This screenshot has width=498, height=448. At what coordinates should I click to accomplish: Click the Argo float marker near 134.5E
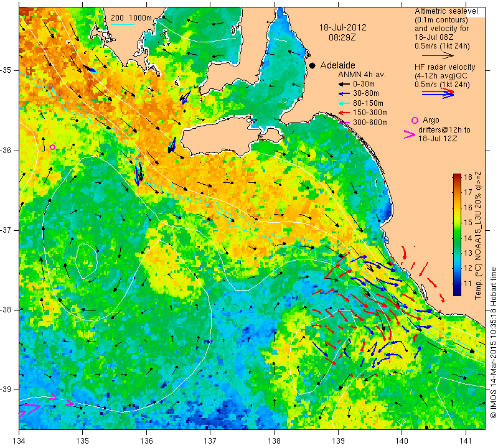tap(53, 147)
